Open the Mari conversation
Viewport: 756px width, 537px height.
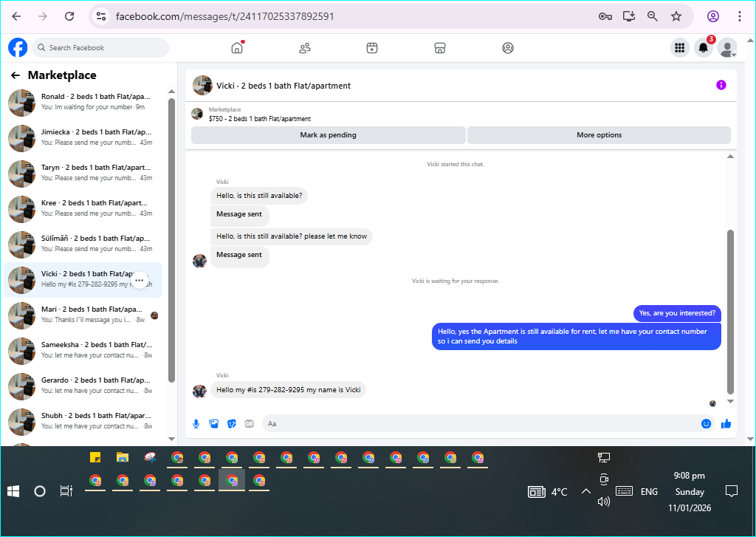(x=83, y=315)
